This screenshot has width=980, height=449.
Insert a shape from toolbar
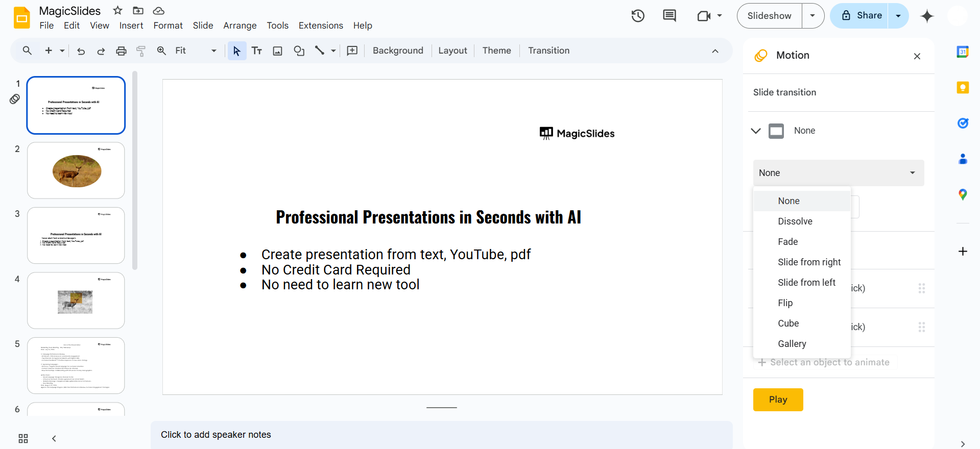[299, 51]
